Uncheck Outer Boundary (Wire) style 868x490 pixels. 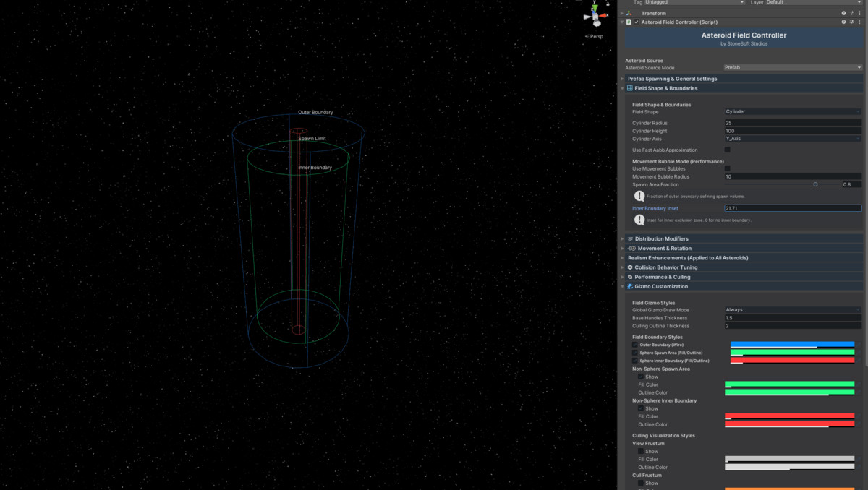click(x=635, y=345)
